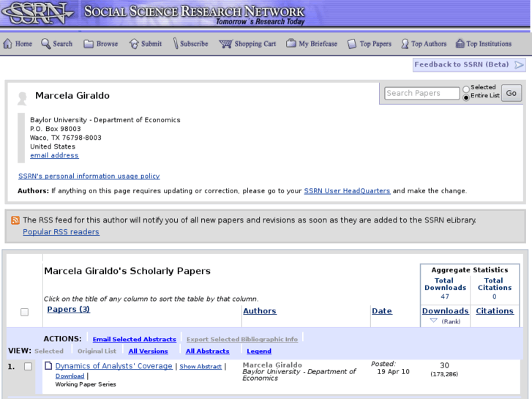Open the Submit menu item
The height and width of the screenshot is (399, 532).
pos(151,44)
